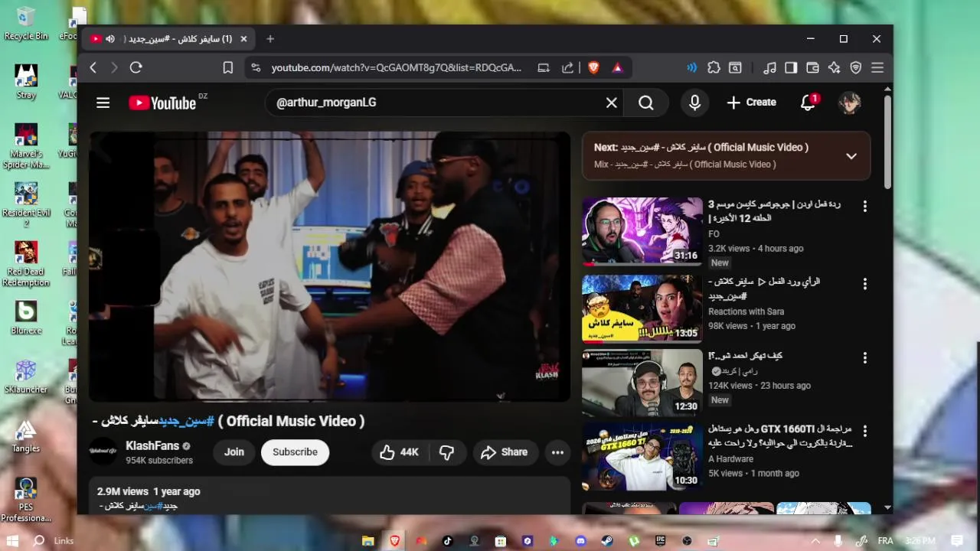Open Reactions with Sara video thumbnail 13:05

[x=642, y=308]
